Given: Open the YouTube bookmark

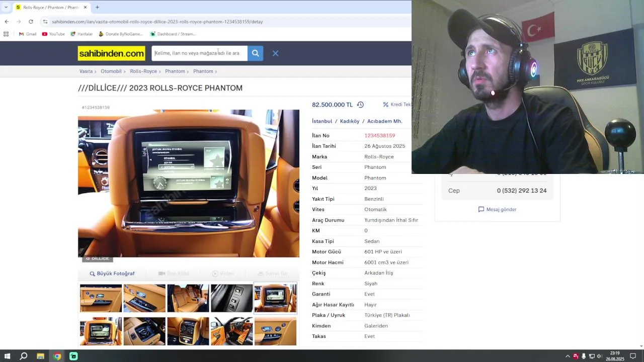Looking at the screenshot, I should click(53, 34).
